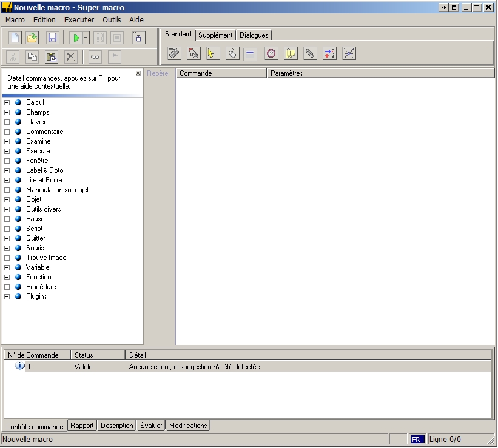This screenshot has width=498, height=448.
Task: Select the Standard tab
Action: pyautogui.click(x=178, y=34)
